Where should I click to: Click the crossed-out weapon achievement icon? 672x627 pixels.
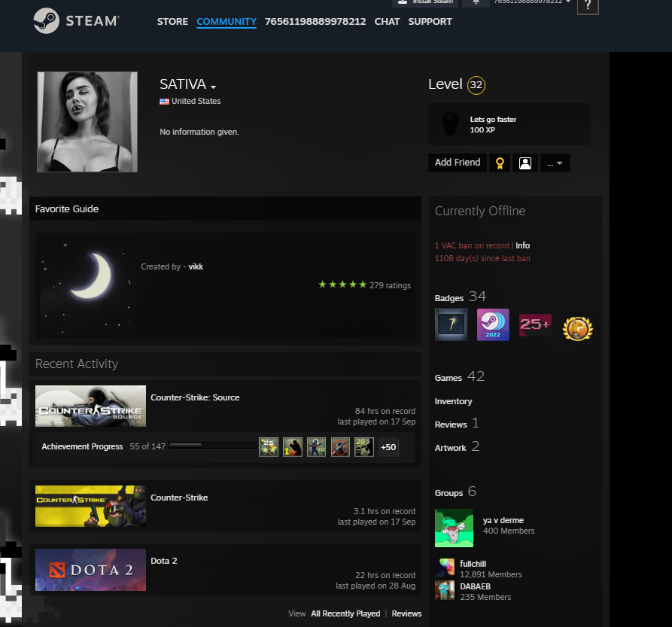(x=340, y=447)
